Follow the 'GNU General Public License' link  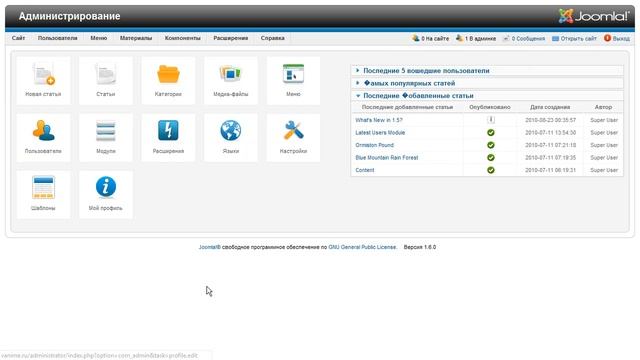click(362, 247)
